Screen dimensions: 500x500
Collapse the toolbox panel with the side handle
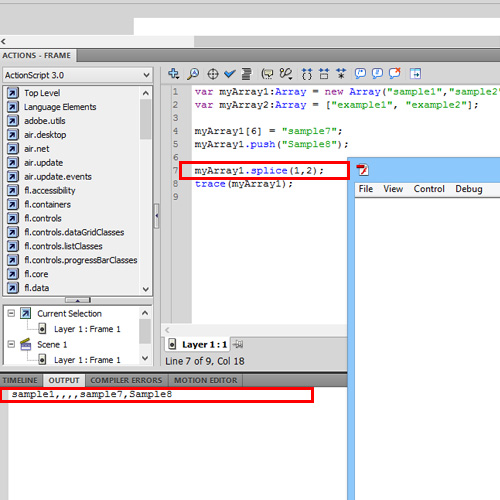pos(156,216)
